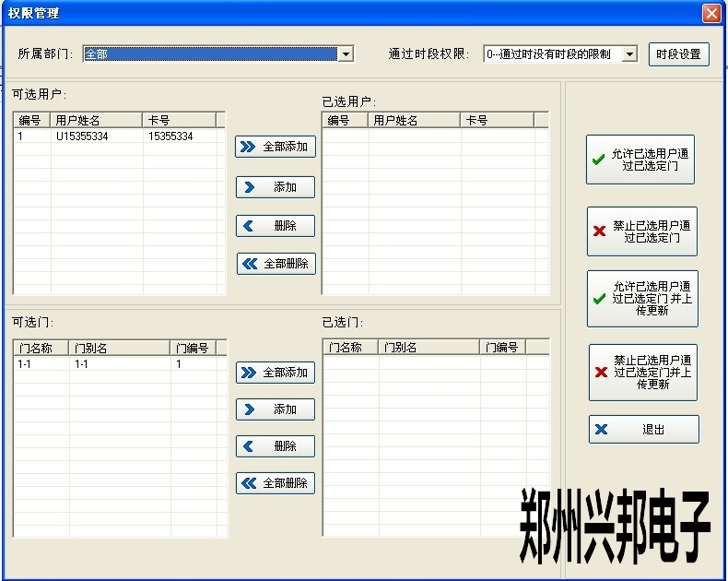Image resolution: width=728 pixels, height=581 pixels.
Task: Click 删除 button in the users section
Action: (x=276, y=226)
